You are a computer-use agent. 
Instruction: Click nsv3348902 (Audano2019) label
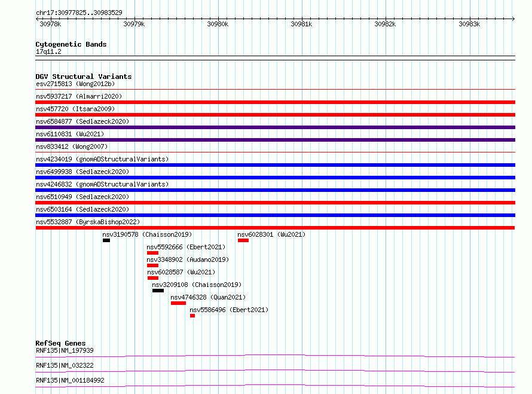[x=188, y=259]
